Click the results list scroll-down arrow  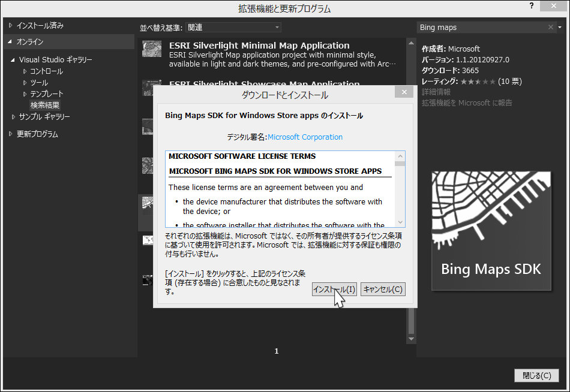(411, 339)
